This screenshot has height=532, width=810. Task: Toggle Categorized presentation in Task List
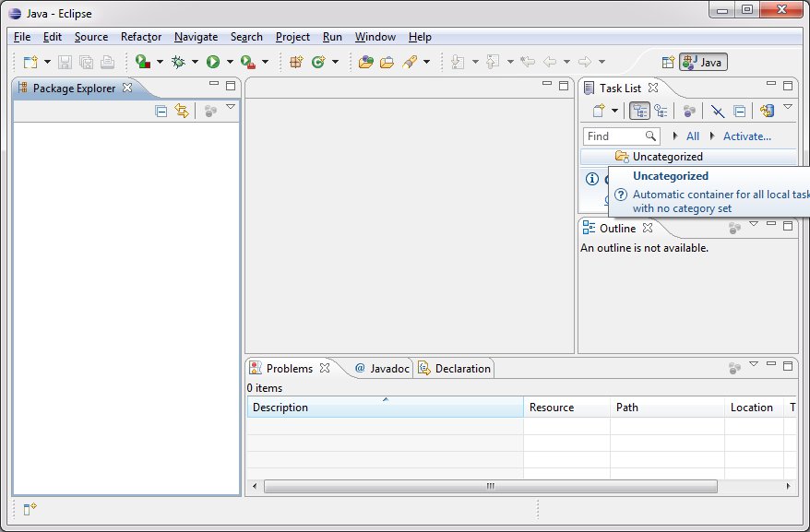tap(640, 111)
